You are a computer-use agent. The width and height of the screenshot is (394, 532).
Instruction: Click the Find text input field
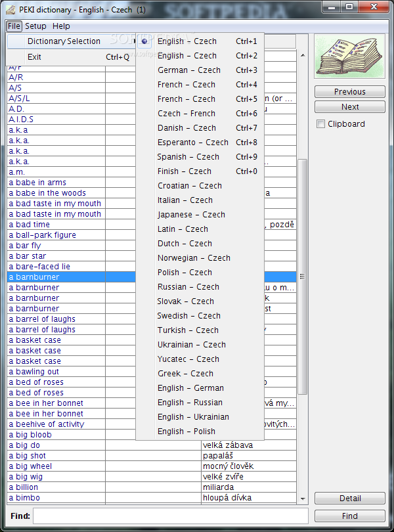tap(171, 516)
